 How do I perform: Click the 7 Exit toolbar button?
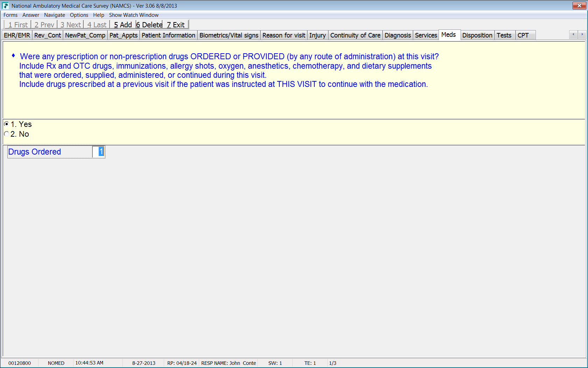pos(176,25)
